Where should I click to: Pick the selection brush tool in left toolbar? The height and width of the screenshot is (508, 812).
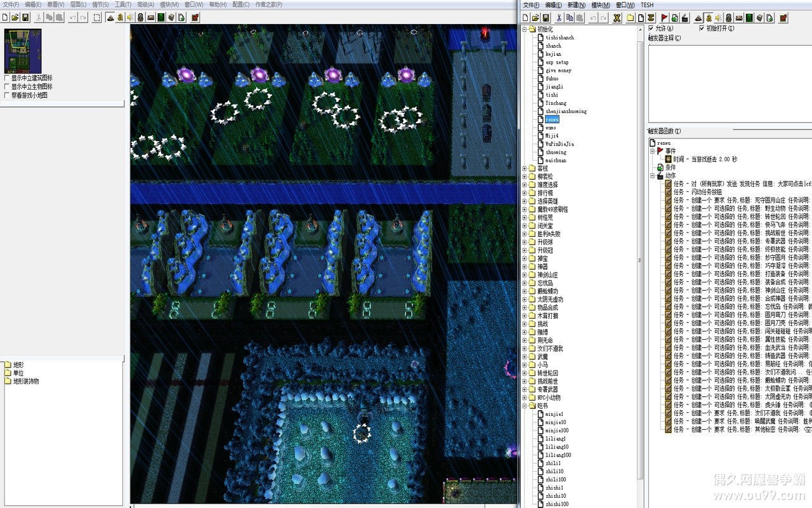pos(96,18)
